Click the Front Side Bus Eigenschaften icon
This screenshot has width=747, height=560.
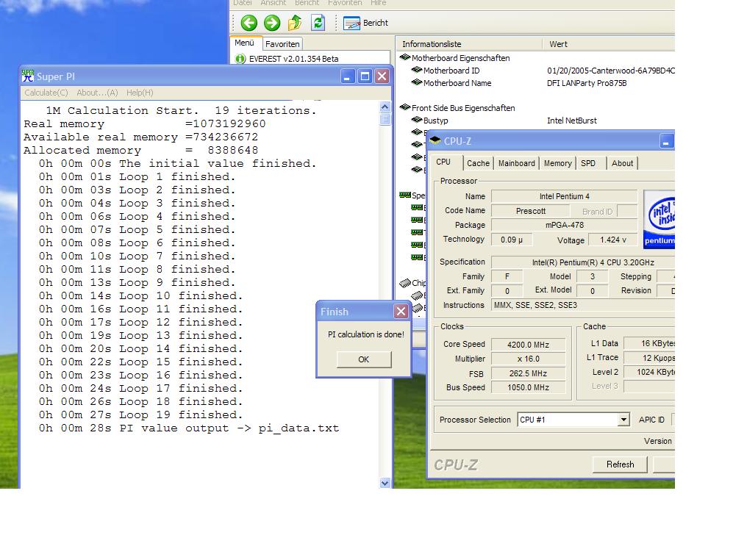click(405, 107)
